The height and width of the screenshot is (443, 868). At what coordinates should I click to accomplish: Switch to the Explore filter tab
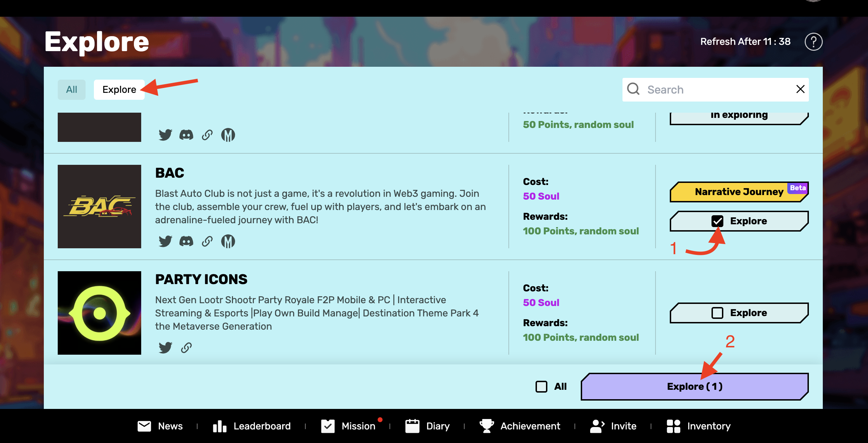(119, 89)
